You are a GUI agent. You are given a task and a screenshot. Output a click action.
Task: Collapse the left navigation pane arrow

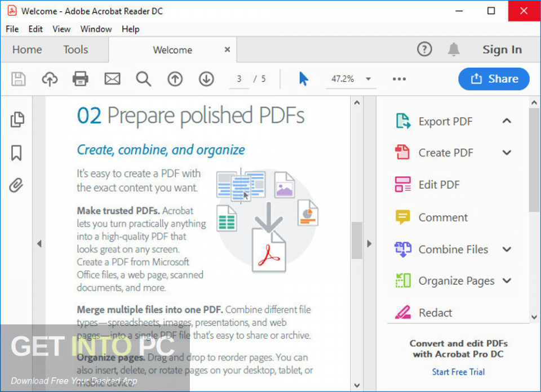tap(39, 244)
